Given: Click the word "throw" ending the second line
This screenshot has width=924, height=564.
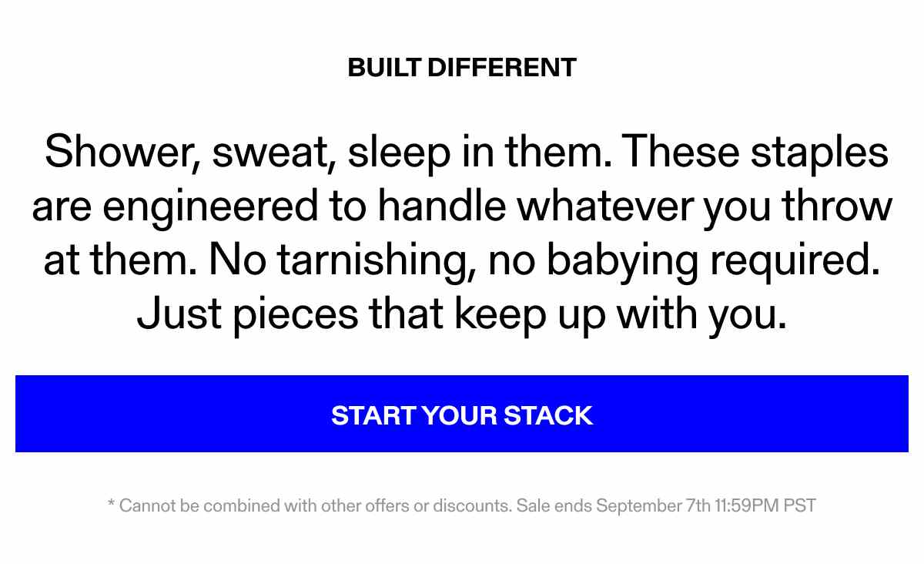Looking at the screenshot, I should pyautogui.click(x=838, y=206).
